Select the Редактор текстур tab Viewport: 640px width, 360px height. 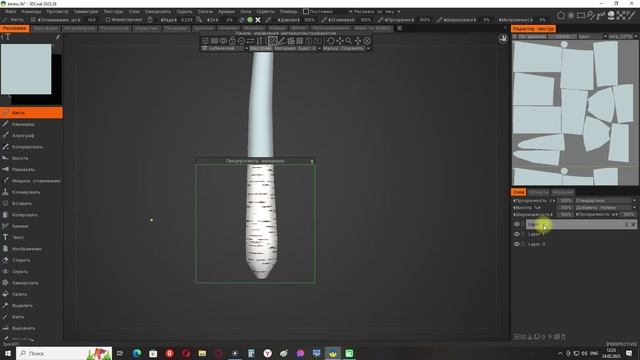(533, 29)
